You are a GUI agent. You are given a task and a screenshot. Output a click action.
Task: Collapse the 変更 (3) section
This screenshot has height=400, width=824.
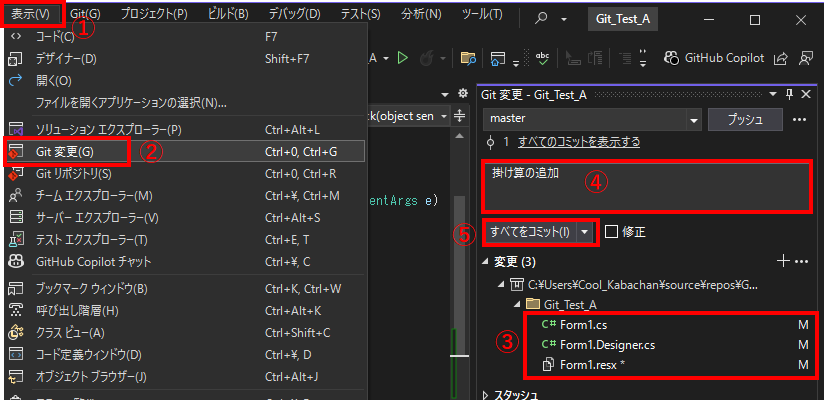[485, 262]
